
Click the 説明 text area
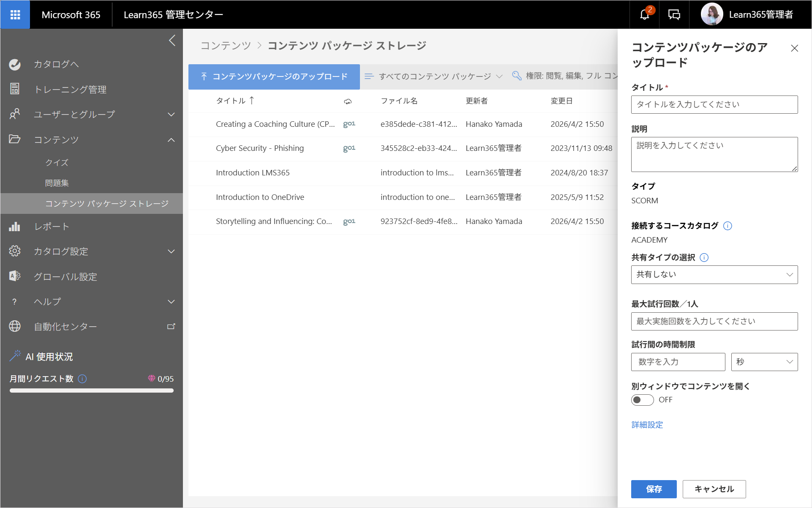tap(714, 154)
